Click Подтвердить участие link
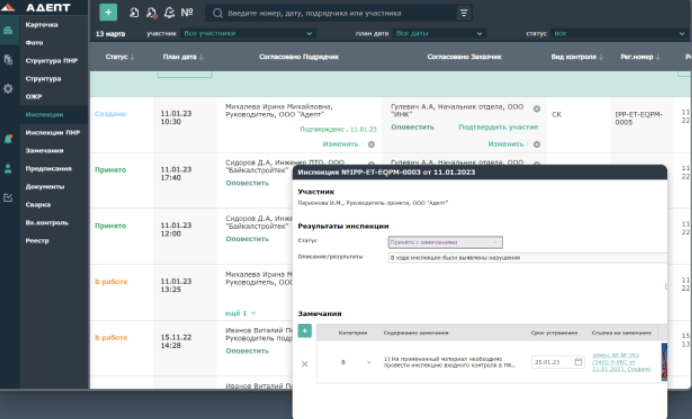The width and height of the screenshot is (692, 419). [x=498, y=127]
